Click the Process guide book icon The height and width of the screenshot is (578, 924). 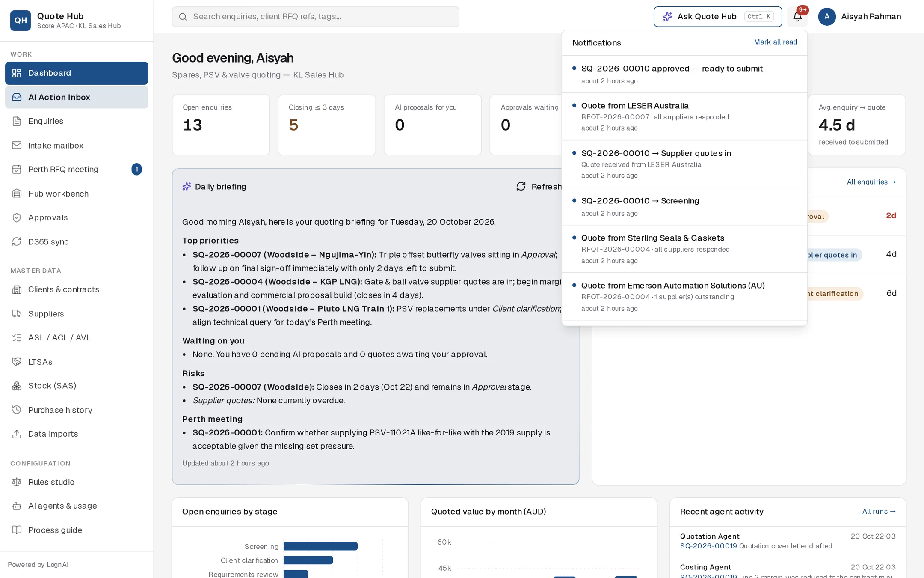[x=17, y=530]
